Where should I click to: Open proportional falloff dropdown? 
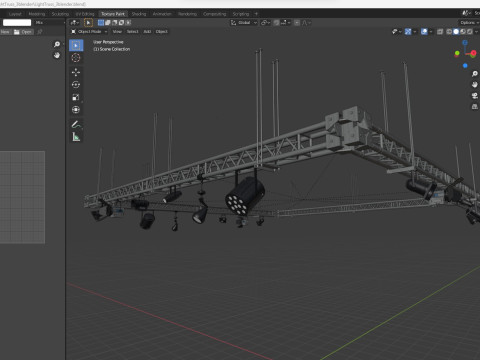point(306,23)
